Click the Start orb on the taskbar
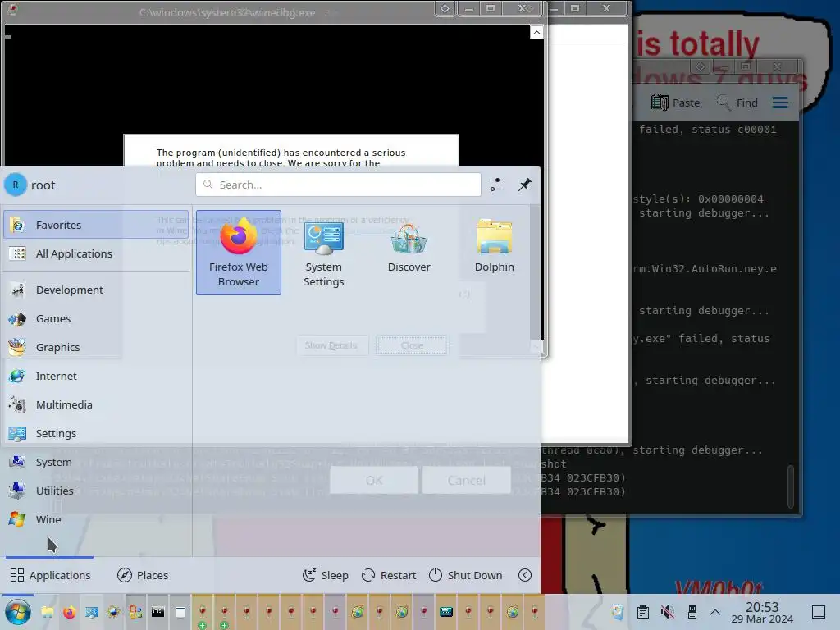The width and height of the screenshot is (840, 630). (18, 612)
